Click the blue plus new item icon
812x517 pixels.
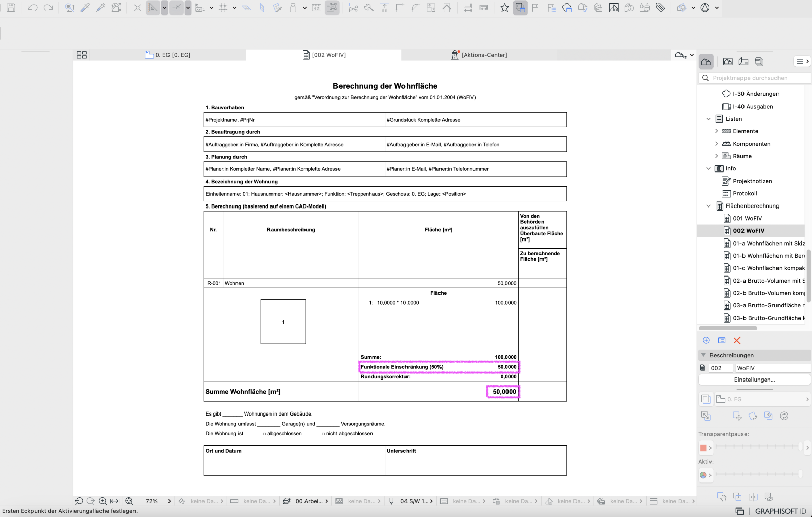tap(706, 340)
